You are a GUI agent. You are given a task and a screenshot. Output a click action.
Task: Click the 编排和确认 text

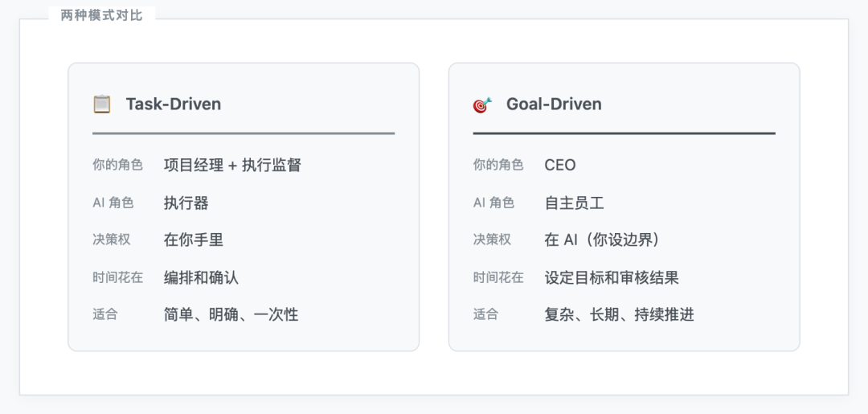pyautogui.click(x=201, y=277)
